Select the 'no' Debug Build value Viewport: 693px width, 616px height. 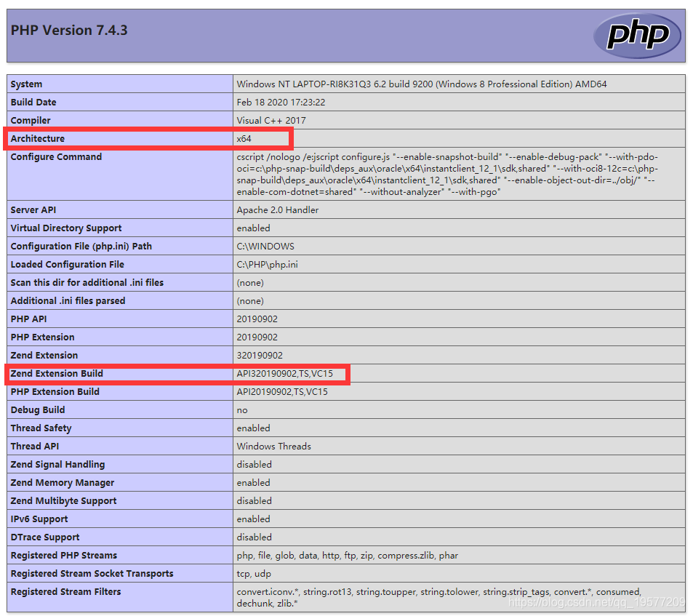click(241, 410)
